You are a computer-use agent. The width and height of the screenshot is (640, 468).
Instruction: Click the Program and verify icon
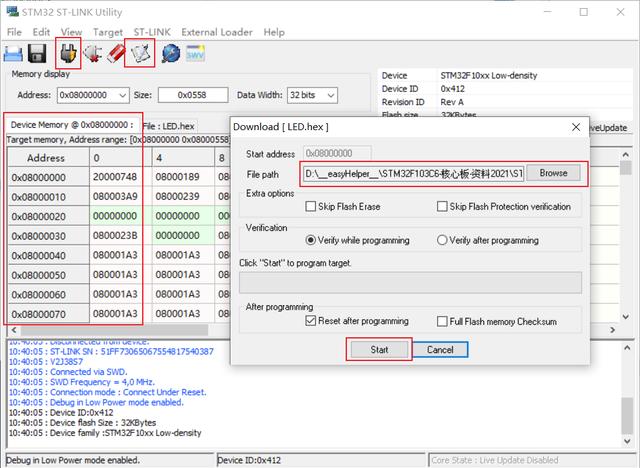click(x=140, y=53)
